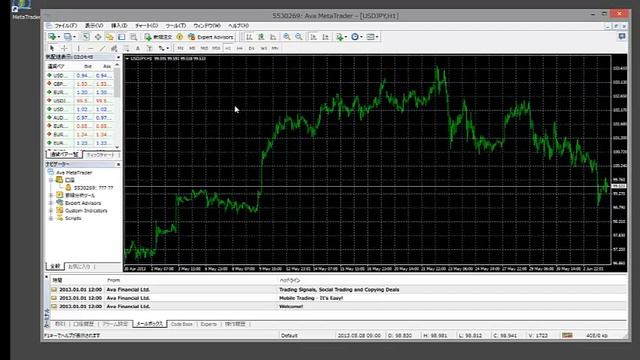Open the chat bubble icon at top right
Image resolution: width=640 pixels, height=360 pixels.
pos(622,37)
